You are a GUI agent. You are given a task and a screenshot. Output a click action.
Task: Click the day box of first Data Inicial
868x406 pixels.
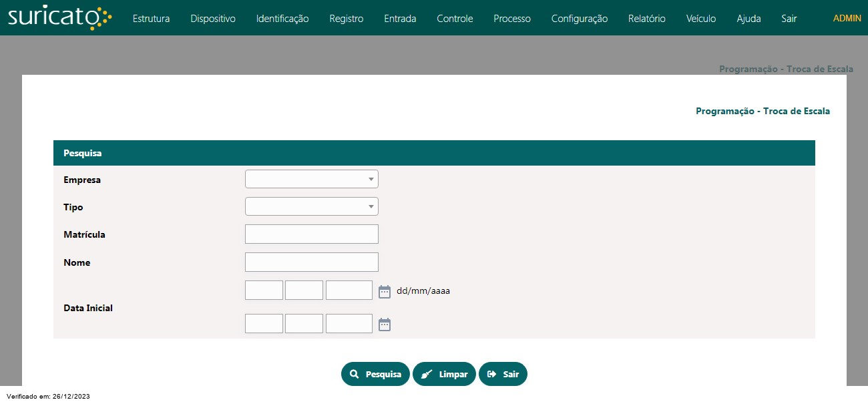(x=264, y=290)
